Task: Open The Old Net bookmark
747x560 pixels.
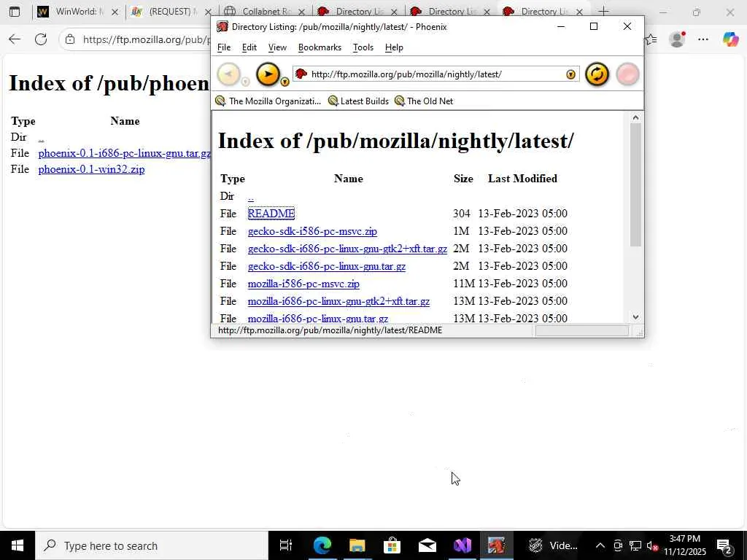Action: tap(424, 101)
